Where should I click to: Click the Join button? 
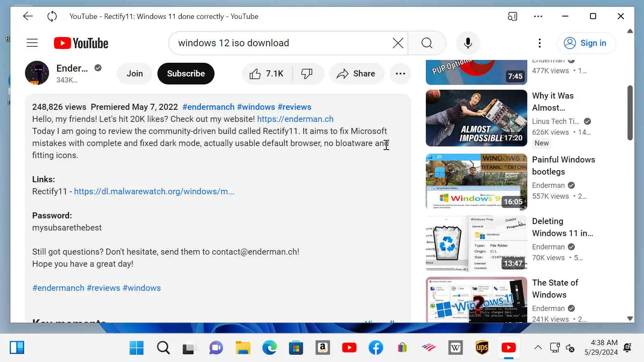[134, 74]
